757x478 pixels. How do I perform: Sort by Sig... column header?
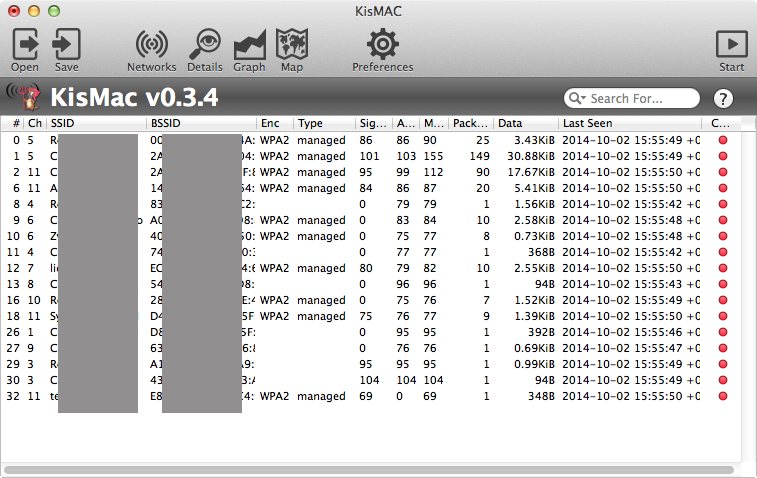pos(374,123)
